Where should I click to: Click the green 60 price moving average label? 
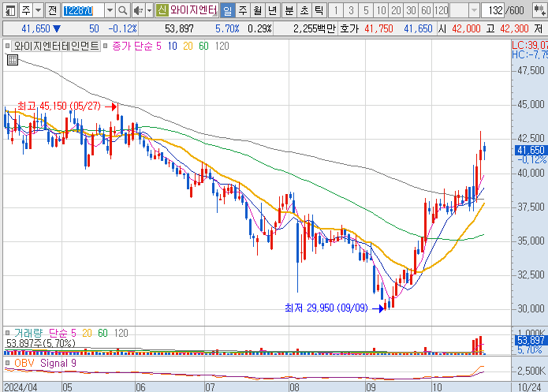point(203,46)
